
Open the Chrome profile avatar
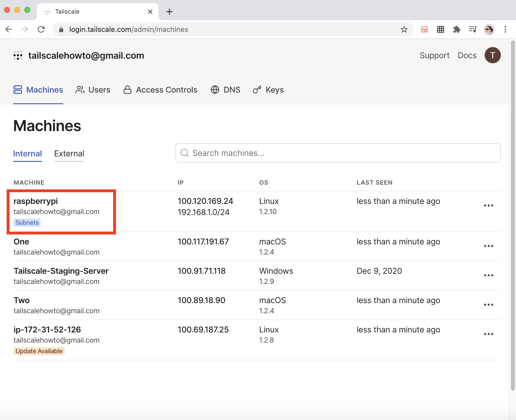pos(489,29)
